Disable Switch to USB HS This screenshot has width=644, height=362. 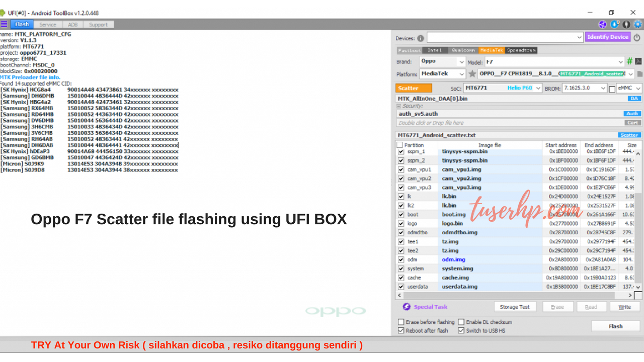[x=461, y=331]
